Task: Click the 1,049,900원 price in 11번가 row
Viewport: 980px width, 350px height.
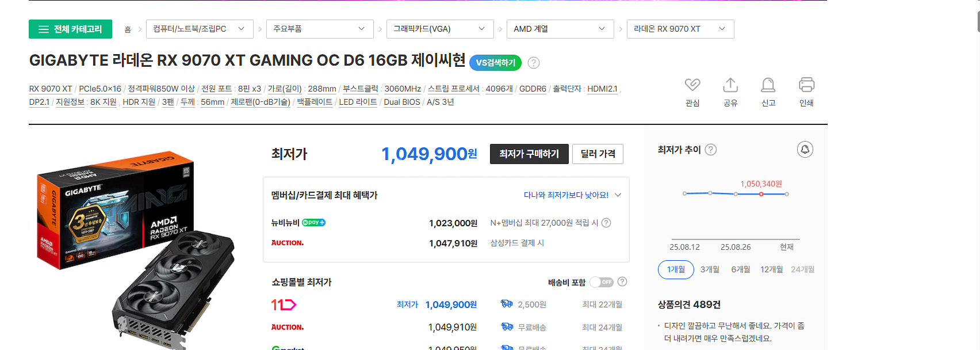Action: coord(451,305)
